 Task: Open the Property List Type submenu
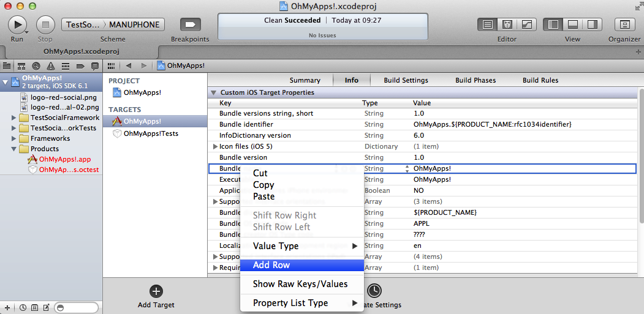pyautogui.click(x=302, y=303)
